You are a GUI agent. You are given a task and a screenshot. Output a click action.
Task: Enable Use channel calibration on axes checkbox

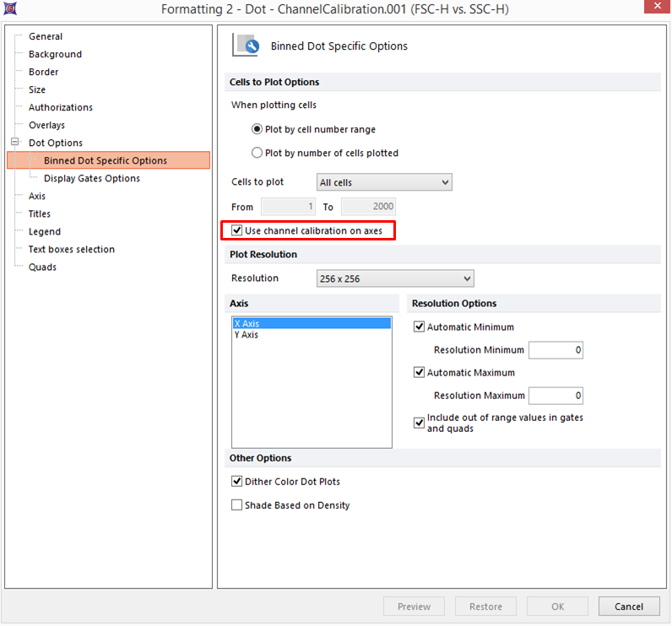click(x=238, y=230)
